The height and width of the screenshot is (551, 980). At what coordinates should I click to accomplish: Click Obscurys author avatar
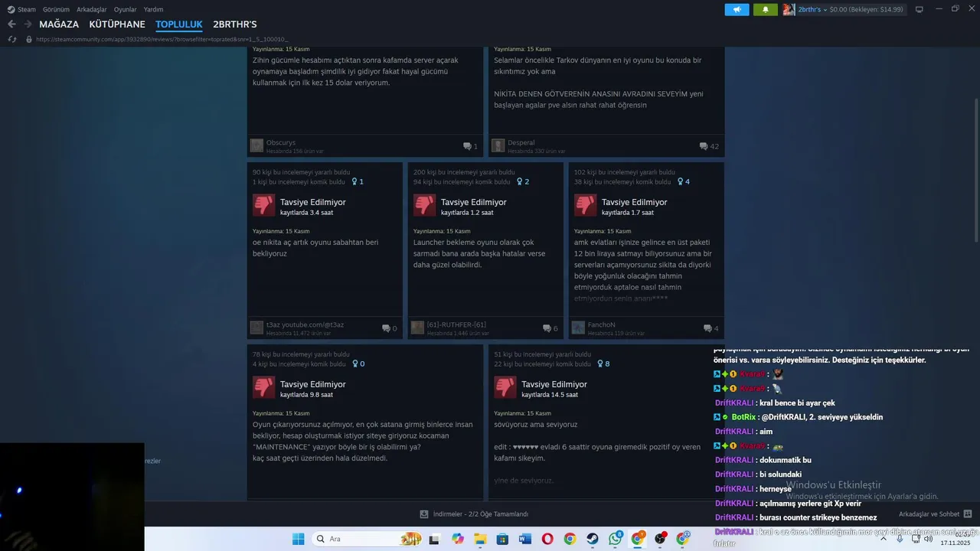256,145
